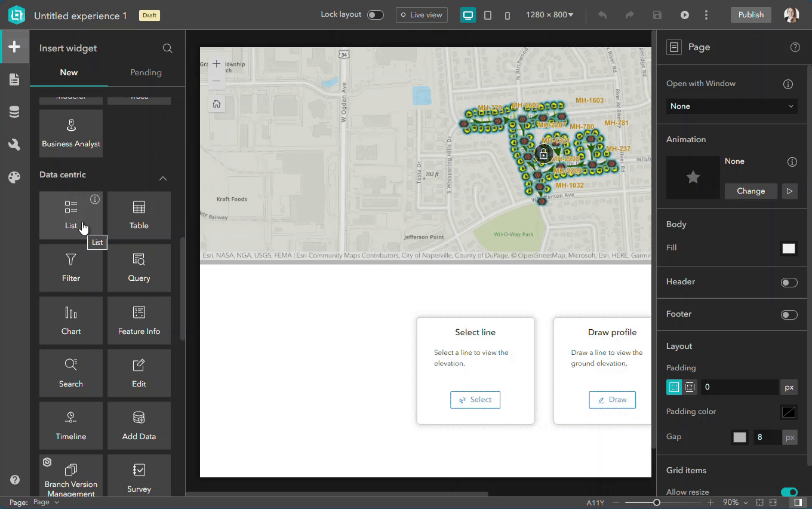Select the individual sides padding mode

click(690, 387)
